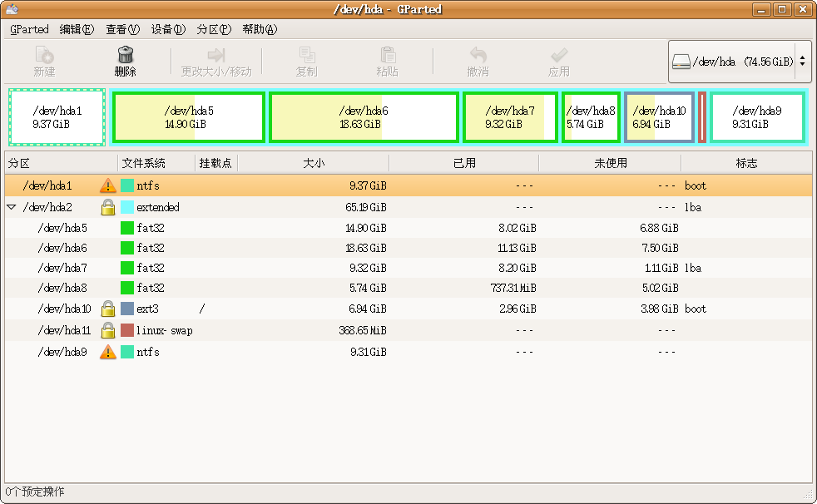Click the 0个预定操作 status bar text

35,492
